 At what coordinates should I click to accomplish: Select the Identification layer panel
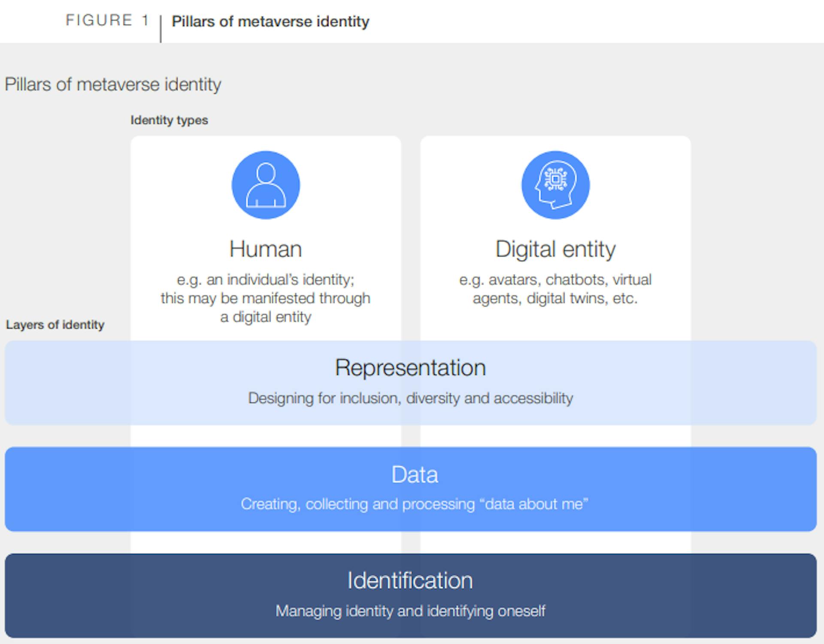(412, 596)
